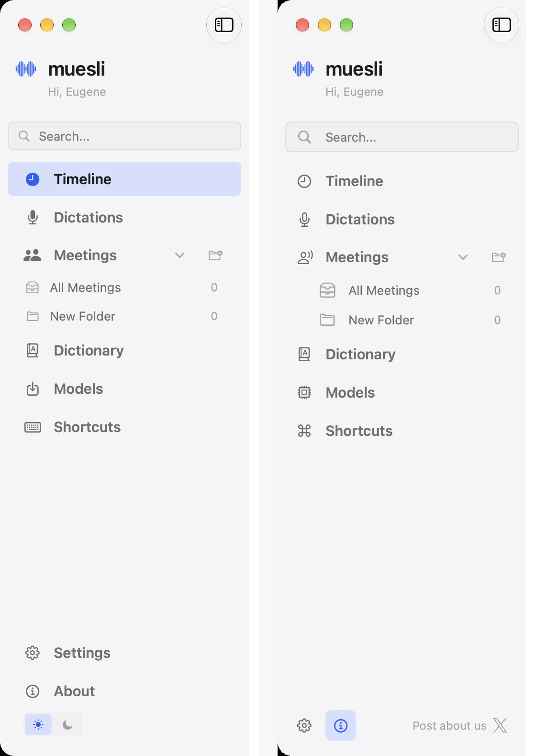Viewport: 536px width, 756px height.
Task: Click 'Hi, Eugene' greeting in left window
Action: tap(77, 92)
